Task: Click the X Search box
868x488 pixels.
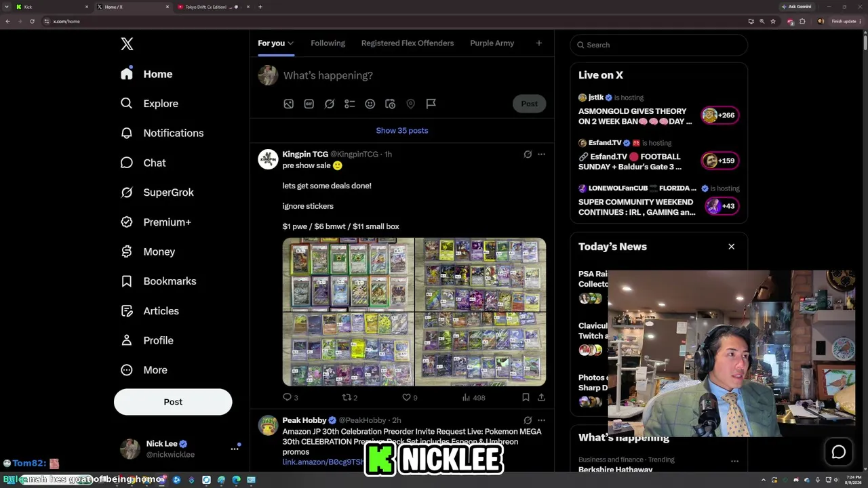Action: click(x=658, y=45)
